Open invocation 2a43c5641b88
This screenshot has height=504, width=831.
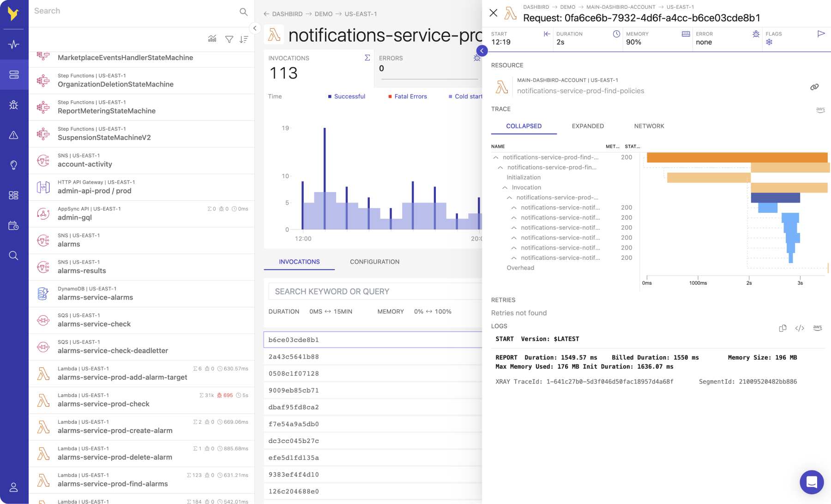[x=294, y=357]
